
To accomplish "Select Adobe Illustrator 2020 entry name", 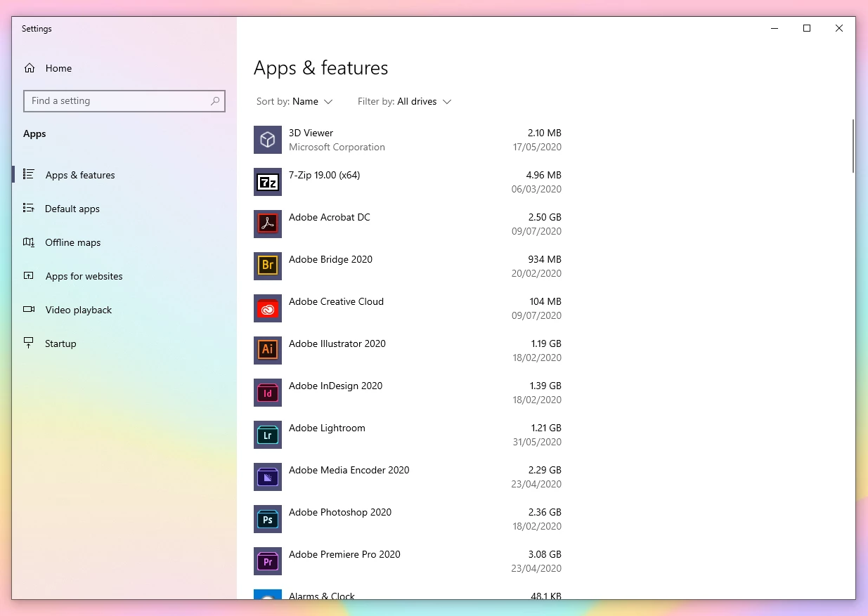I will tap(337, 343).
